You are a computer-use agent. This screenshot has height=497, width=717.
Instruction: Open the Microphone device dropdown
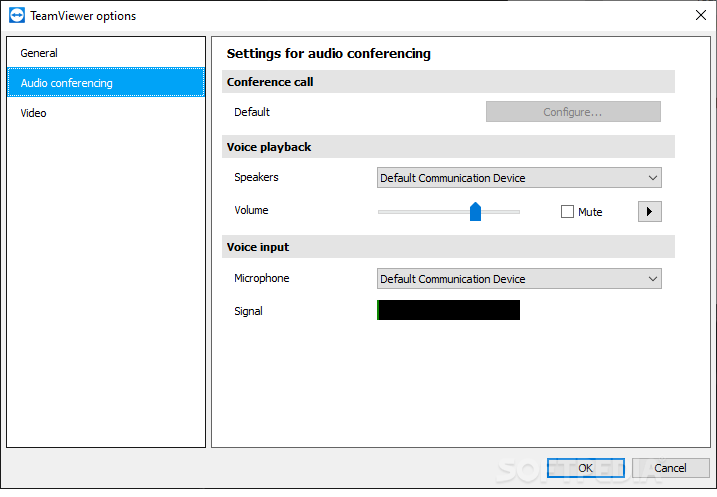tap(519, 279)
